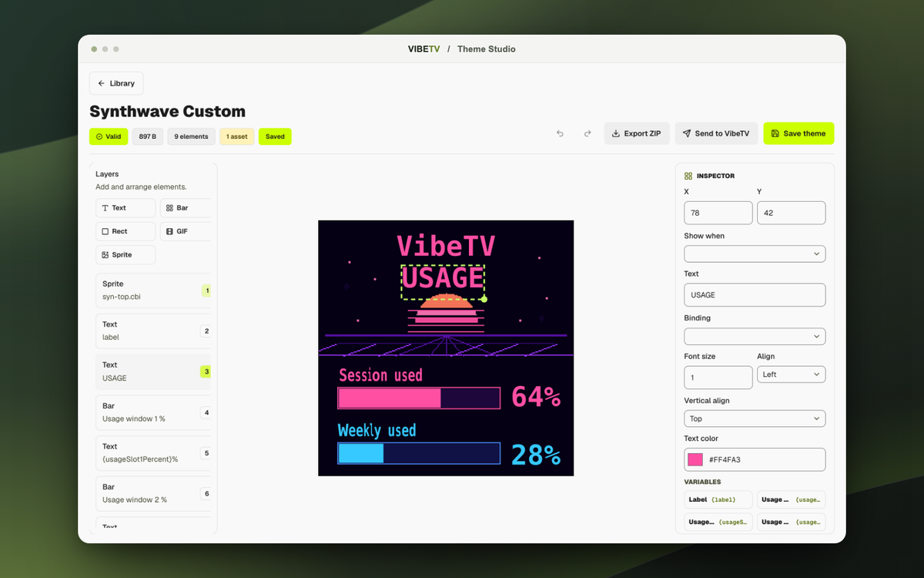Screen dimensions: 924x578
Task: Click the 1 asset badge
Action: [x=237, y=136]
